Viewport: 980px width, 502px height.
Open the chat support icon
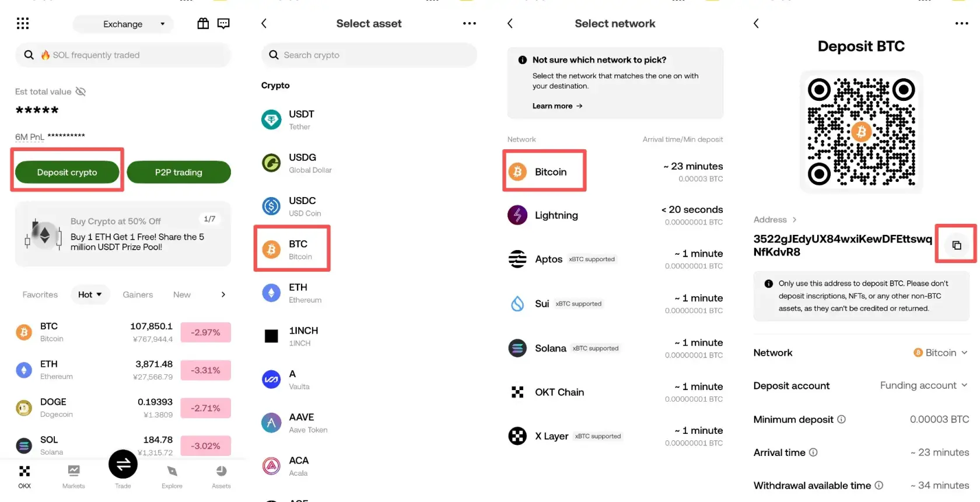point(223,23)
